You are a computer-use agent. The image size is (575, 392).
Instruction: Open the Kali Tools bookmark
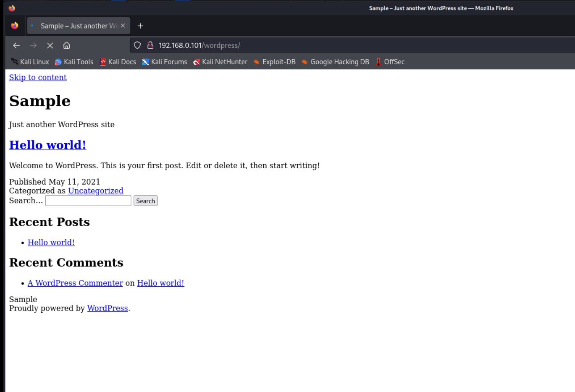click(74, 62)
